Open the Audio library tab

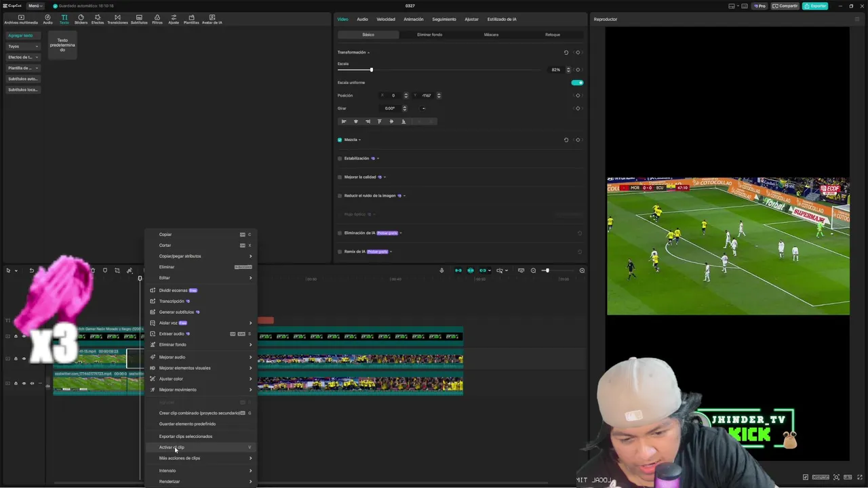pos(47,19)
